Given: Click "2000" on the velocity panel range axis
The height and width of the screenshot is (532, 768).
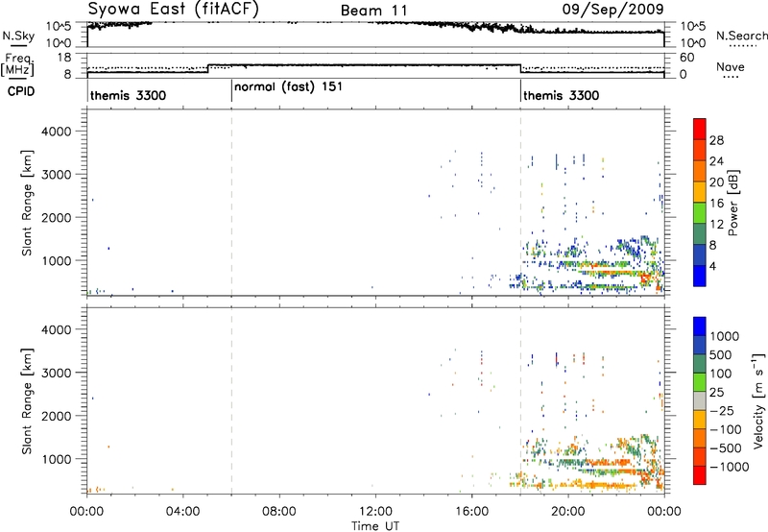Looking at the screenshot, I should tap(57, 416).
